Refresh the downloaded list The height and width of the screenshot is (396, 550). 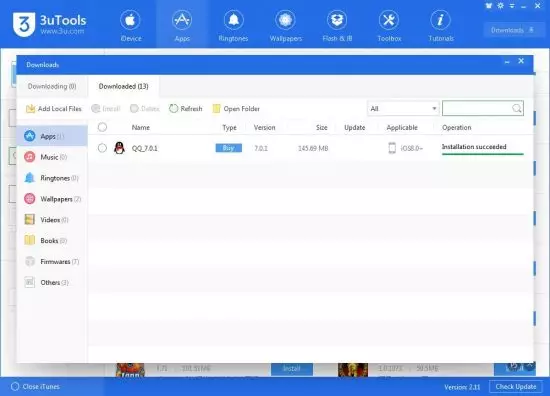click(186, 109)
